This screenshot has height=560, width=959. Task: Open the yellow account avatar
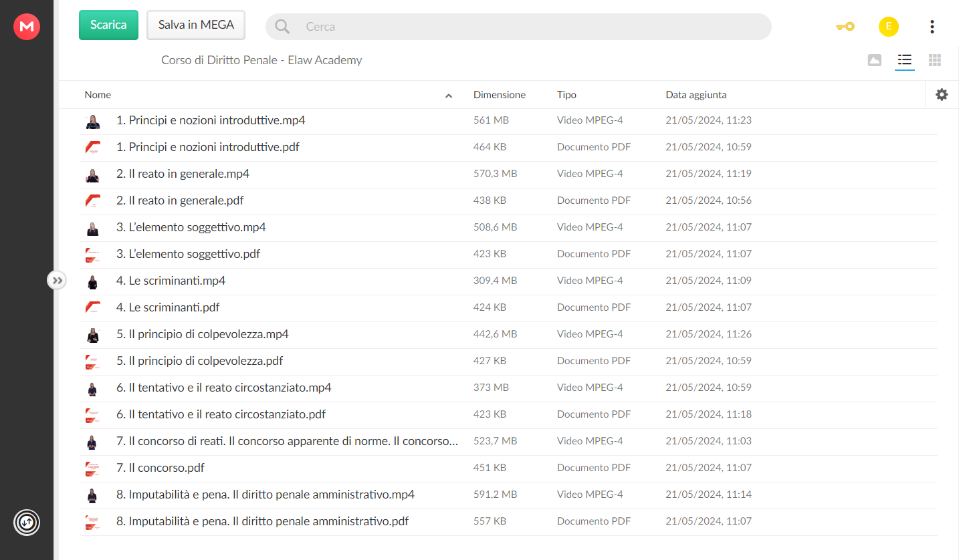coord(888,27)
